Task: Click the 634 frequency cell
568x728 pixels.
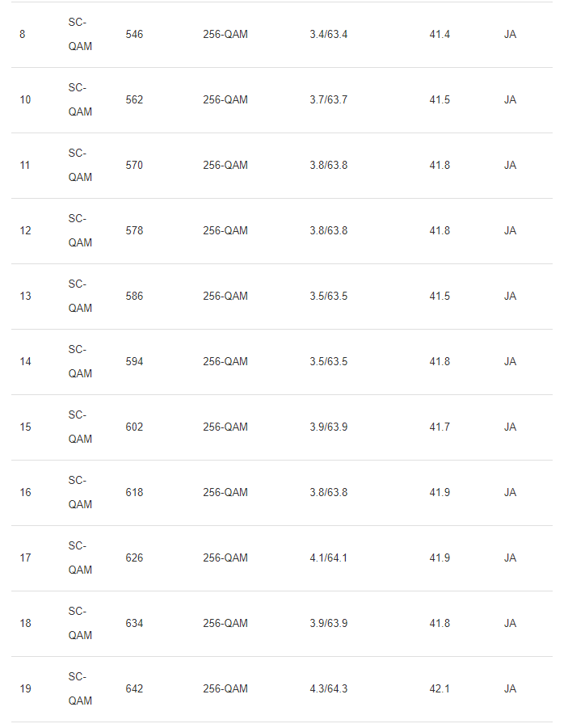Action: [134, 624]
